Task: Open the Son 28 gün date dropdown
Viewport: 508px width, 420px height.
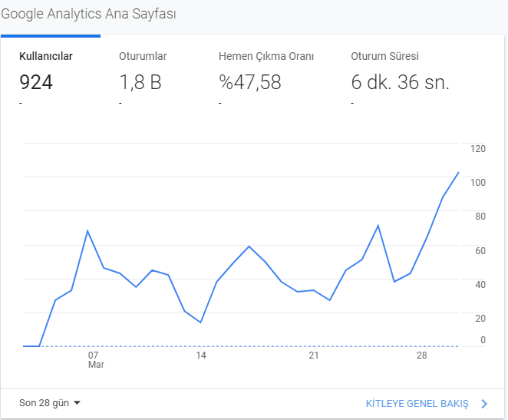Action: point(50,403)
